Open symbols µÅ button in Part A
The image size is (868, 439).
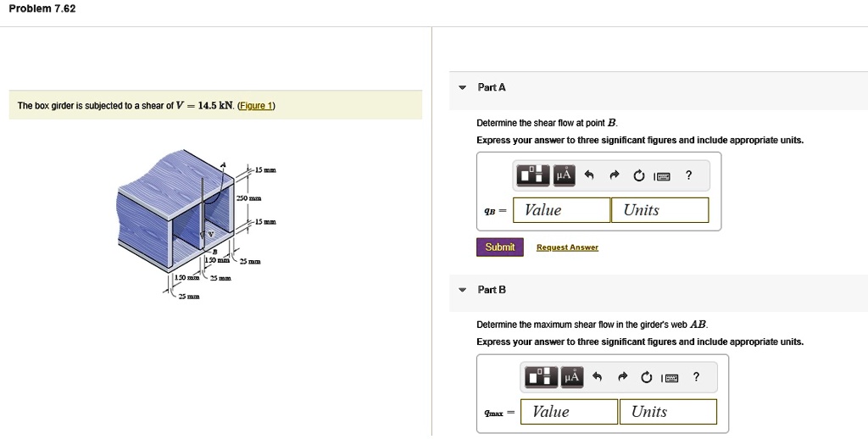tap(564, 175)
